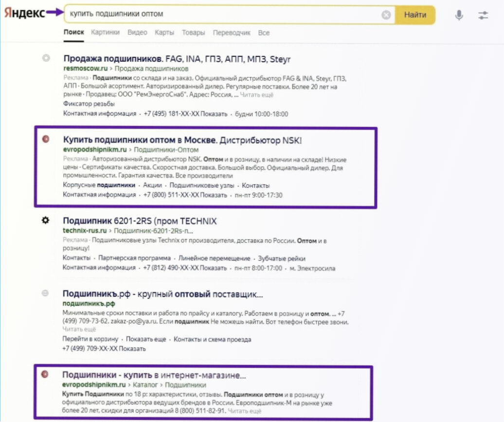Click technix Контакты sitelink
The width and height of the screenshot is (504, 422).
[x=76, y=258]
